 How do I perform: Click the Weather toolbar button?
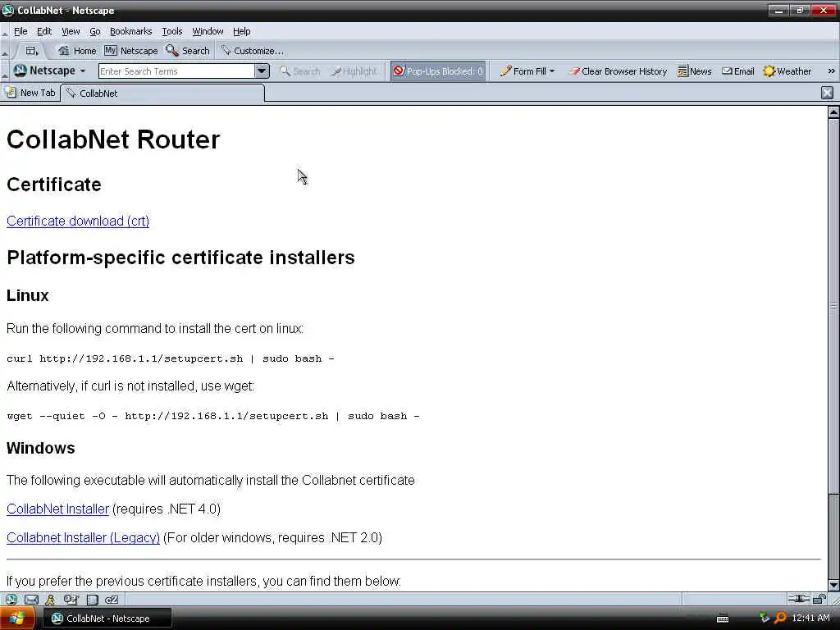point(787,71)
